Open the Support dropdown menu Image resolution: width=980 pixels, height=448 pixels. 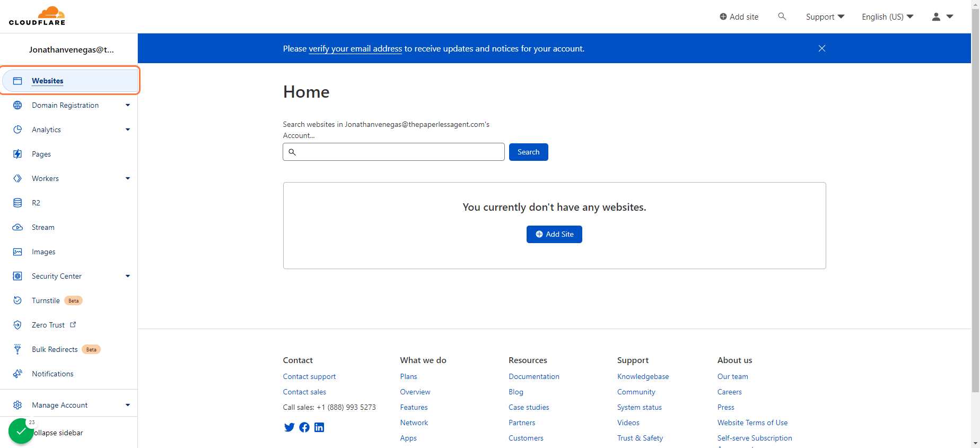(825, 16)
